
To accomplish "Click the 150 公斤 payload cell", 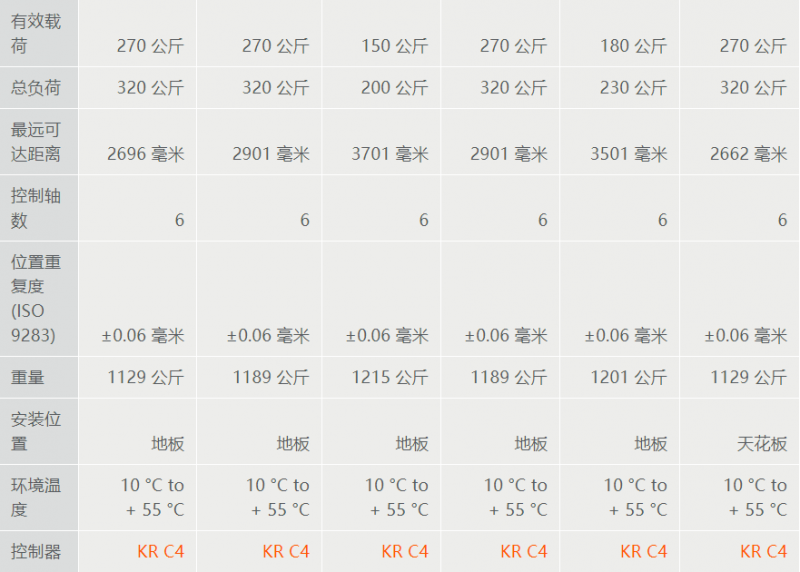I will 394,46.
